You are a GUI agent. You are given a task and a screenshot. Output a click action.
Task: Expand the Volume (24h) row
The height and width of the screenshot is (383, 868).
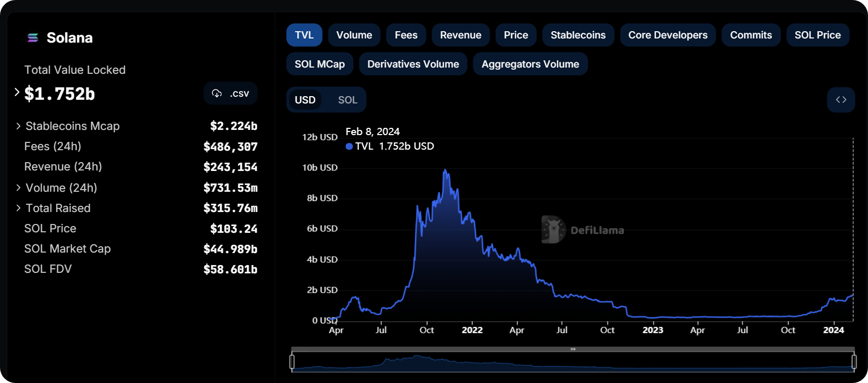pos(18,188)
